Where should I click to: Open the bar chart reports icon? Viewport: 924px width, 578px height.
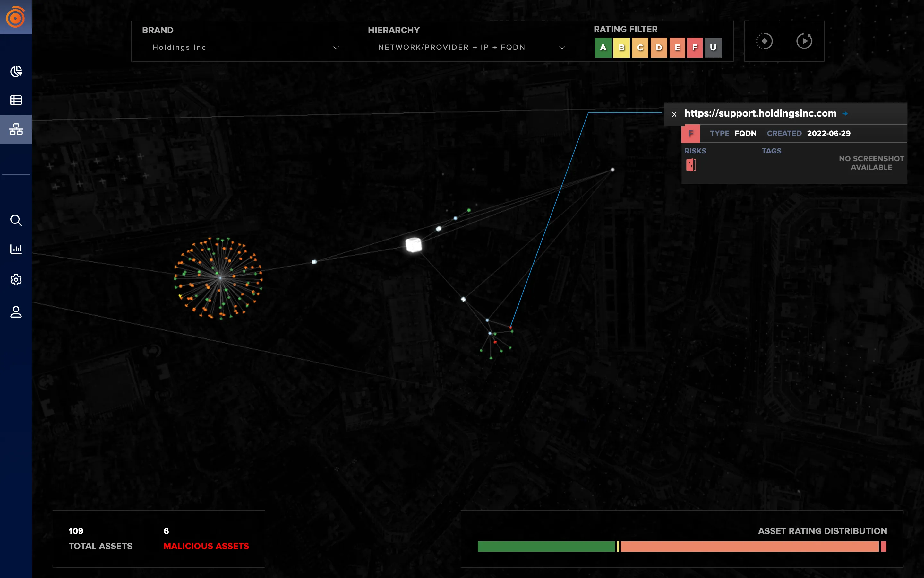[16, 249]
